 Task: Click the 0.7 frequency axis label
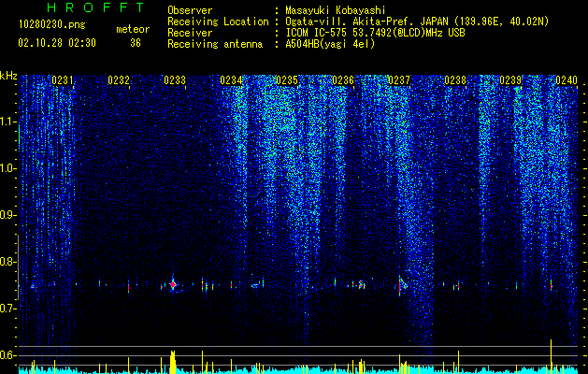(x=8, y=309)
